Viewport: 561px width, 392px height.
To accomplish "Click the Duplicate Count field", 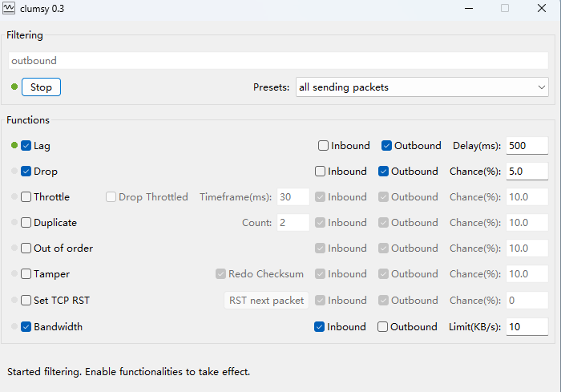I will click(x=293, y=223).
